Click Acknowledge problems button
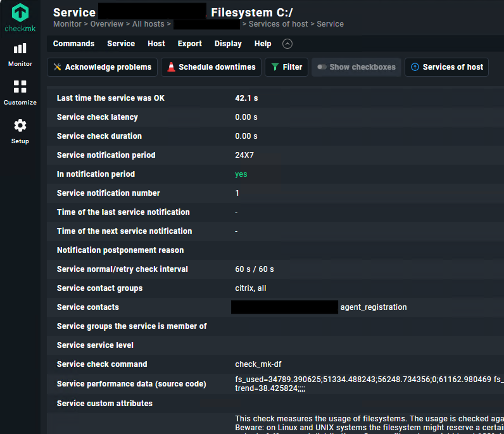The height and width of the screenshot is (434, 504). [102, 67]
